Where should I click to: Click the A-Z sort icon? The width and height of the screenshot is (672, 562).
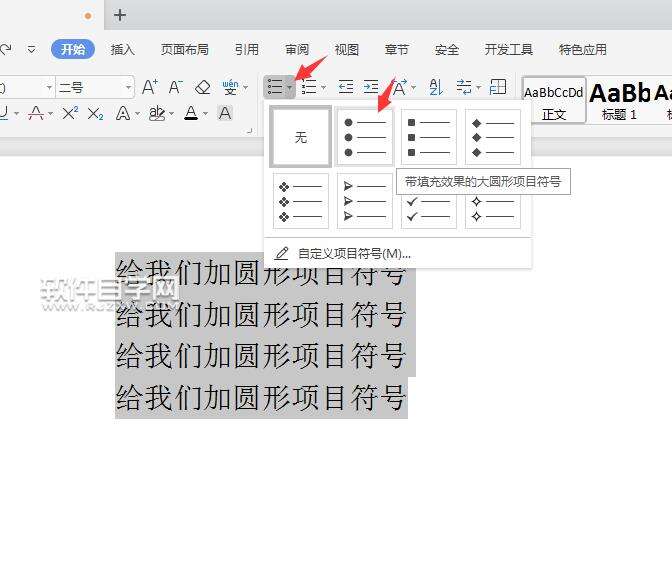coord(436,87)
